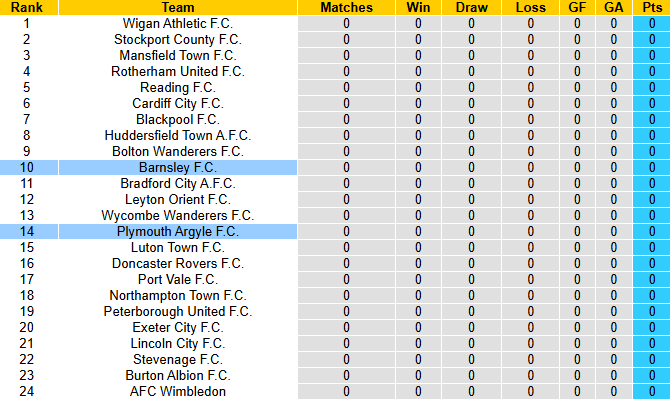Click the GF column header
Image resolution: width=670 pixels, height=400 pixels.
pos(577,7)
